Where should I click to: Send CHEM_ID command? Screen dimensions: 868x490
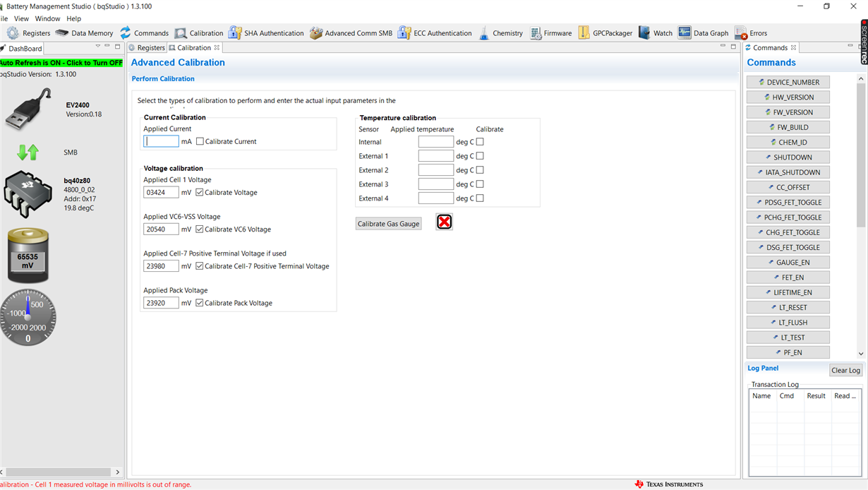click(x=788, y=143)
